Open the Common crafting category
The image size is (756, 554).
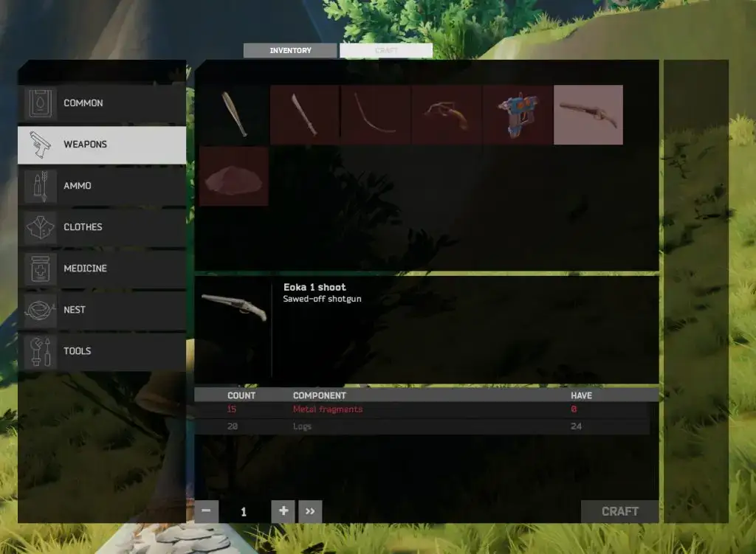tap(102, 103)
